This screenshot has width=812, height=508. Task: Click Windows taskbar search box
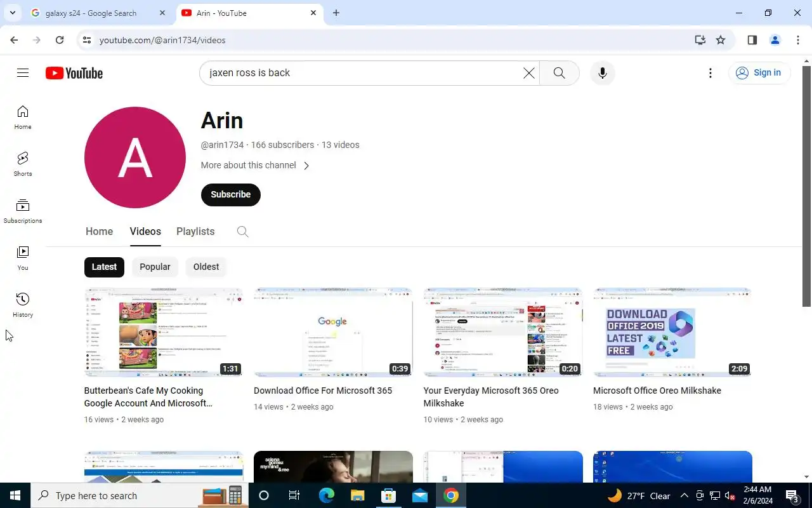pyautogui.click(x=140, y=495)
